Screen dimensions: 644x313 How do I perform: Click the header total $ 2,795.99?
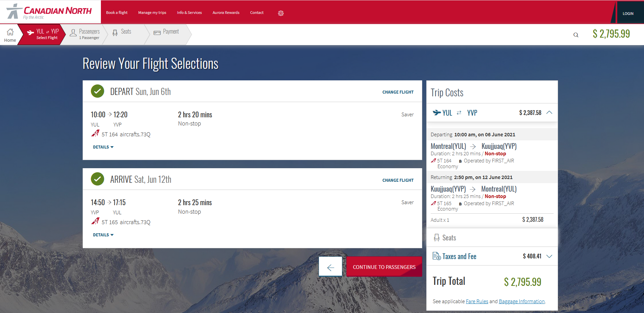(611, 34)
